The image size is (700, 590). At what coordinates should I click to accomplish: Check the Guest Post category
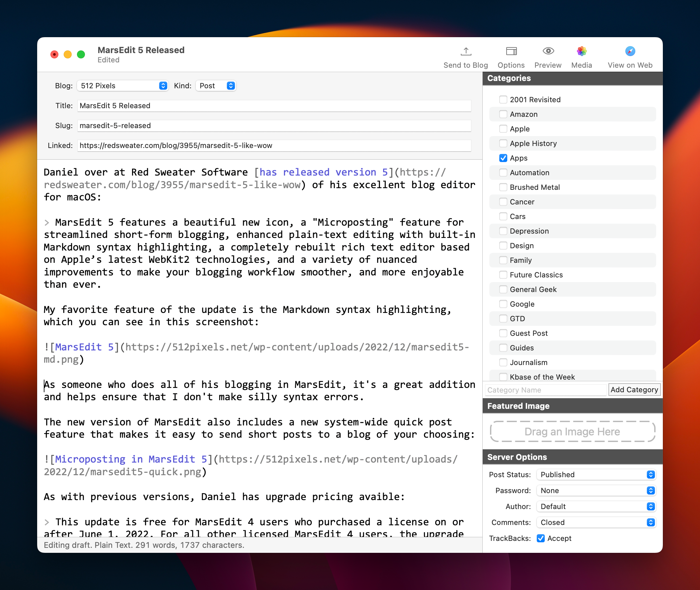[503, 333]
